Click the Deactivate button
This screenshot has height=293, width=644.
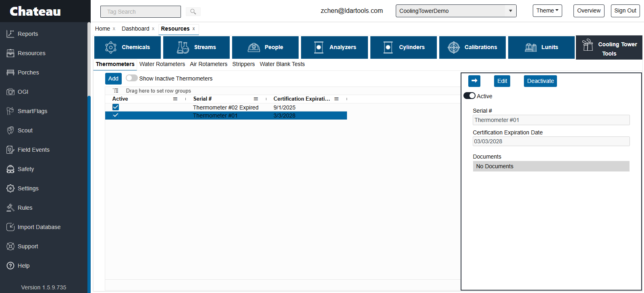pyautogui.click(x=540, y=81)
